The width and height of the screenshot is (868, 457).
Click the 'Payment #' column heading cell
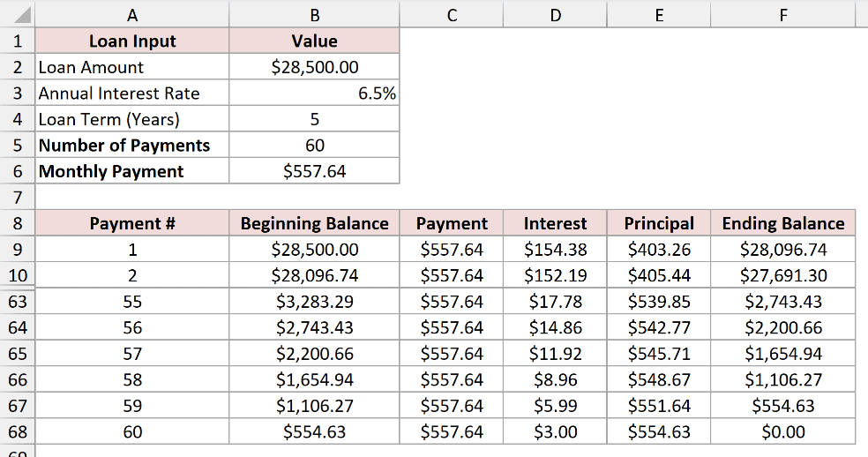tap(132, 223)
